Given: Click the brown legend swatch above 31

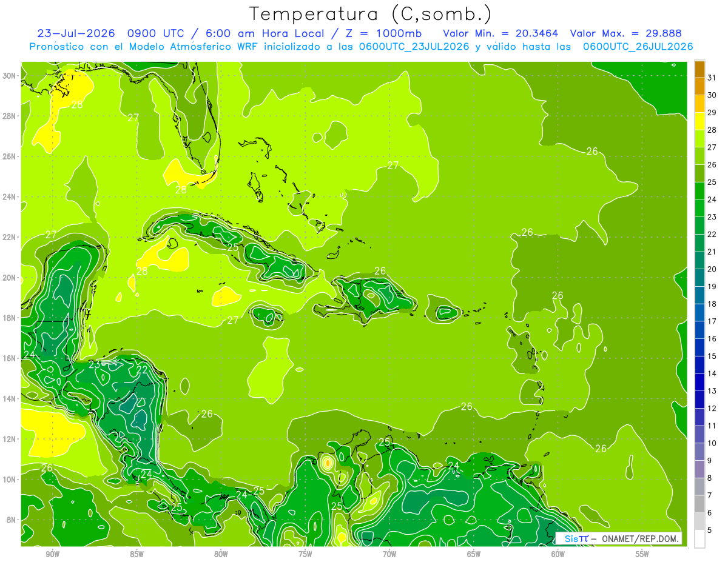Looking at the screenshot, I should [699, 69].
